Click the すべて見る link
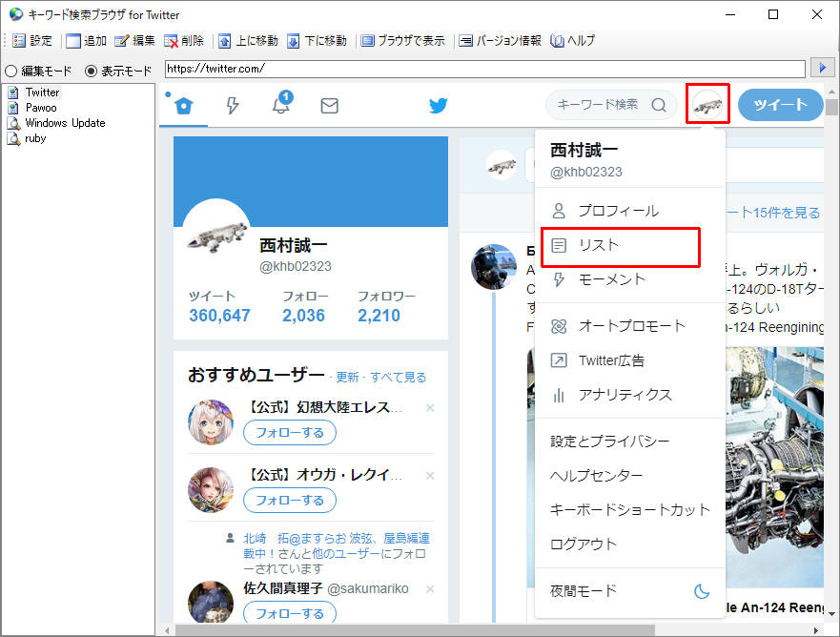This screenshot has width=840, height=637. (x=398, y=378)
